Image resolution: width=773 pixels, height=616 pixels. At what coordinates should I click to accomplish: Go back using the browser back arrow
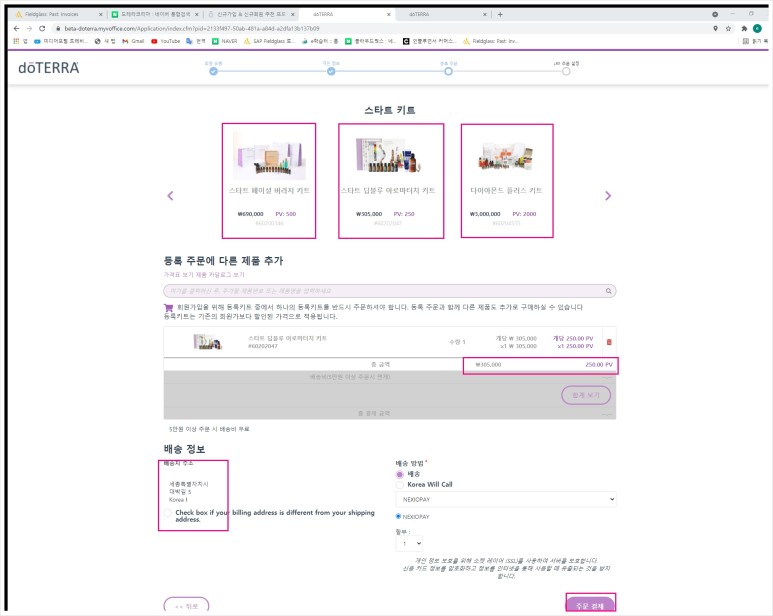coord(16,29)
